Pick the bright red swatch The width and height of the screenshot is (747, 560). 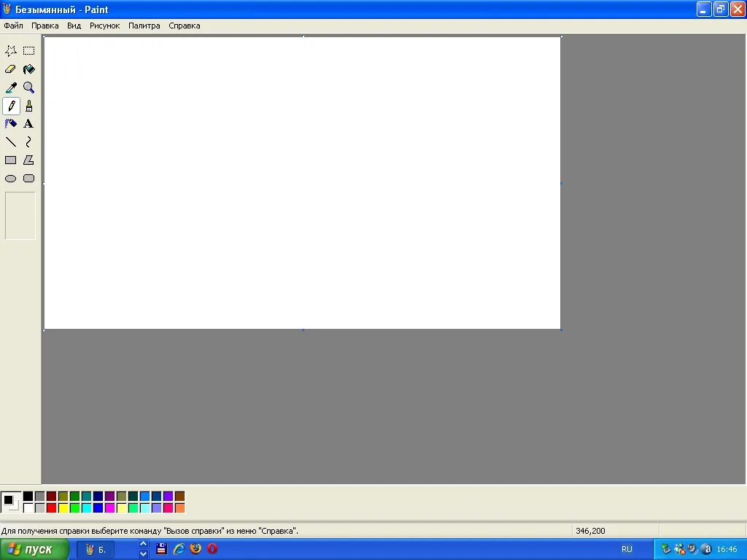[x=52, y=508]
